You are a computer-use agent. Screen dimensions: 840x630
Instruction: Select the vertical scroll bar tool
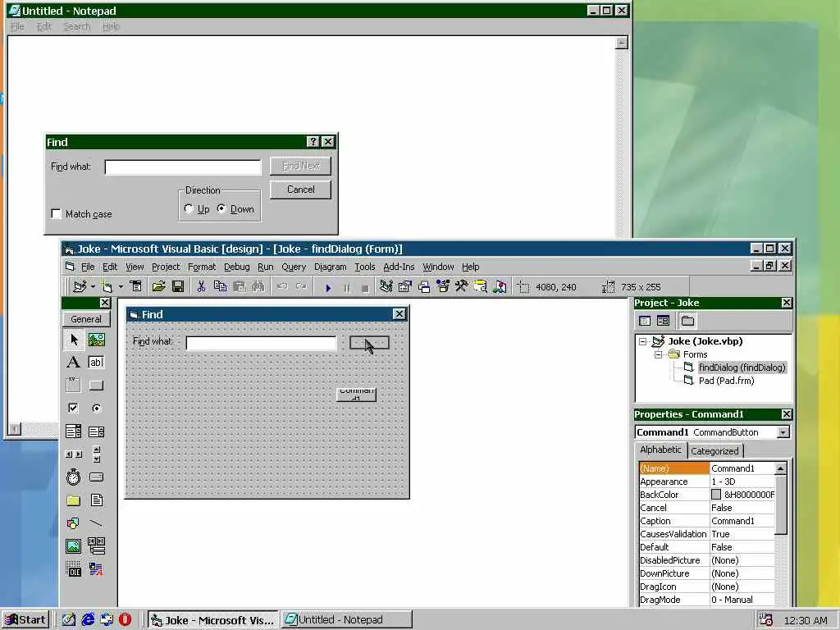[x=97, y=454]
